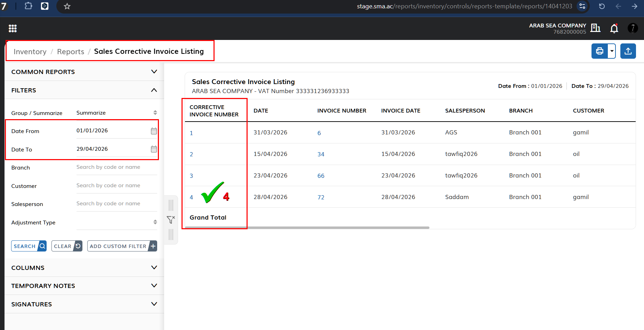Click the table horizontal scrollbar
Screen dimensions: 644x330
[x=307, y=228]
